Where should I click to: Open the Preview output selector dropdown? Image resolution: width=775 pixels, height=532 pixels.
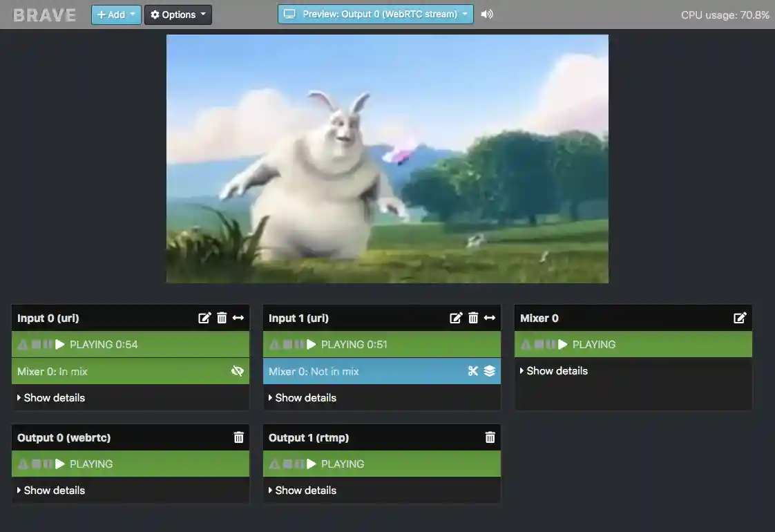(375, 13)
